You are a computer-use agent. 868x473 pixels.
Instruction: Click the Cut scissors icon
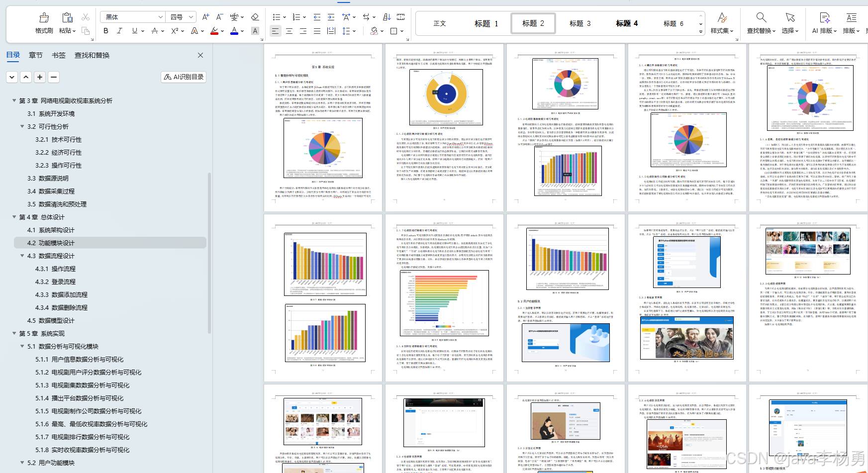coord(86,17)
